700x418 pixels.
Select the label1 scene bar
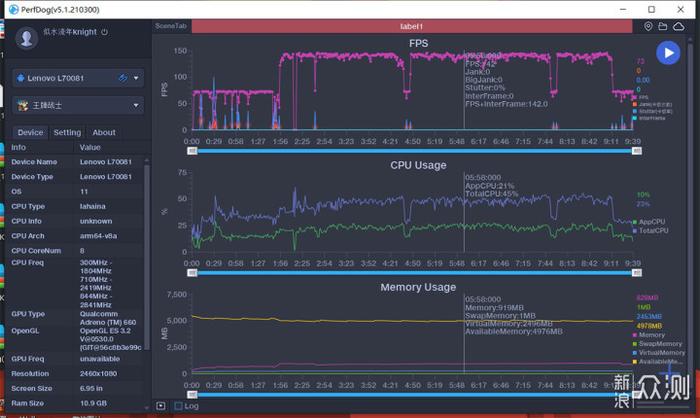click(x=412, y=26)
